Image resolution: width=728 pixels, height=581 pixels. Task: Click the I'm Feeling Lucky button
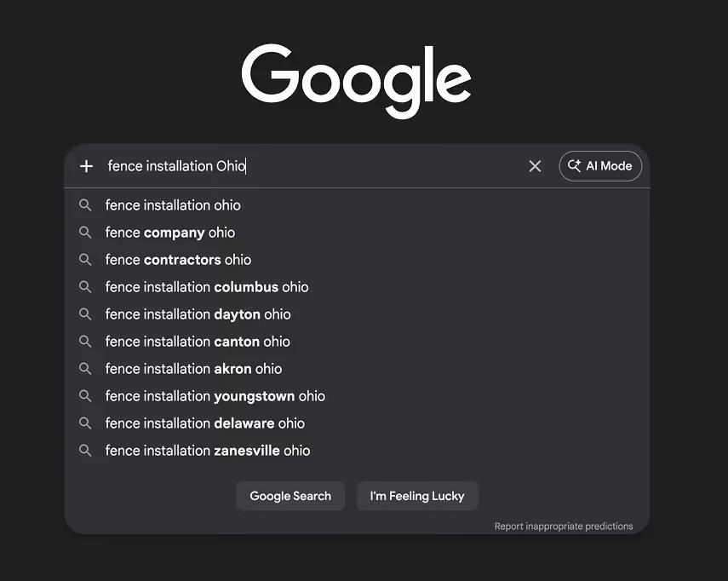click(417, 495)
